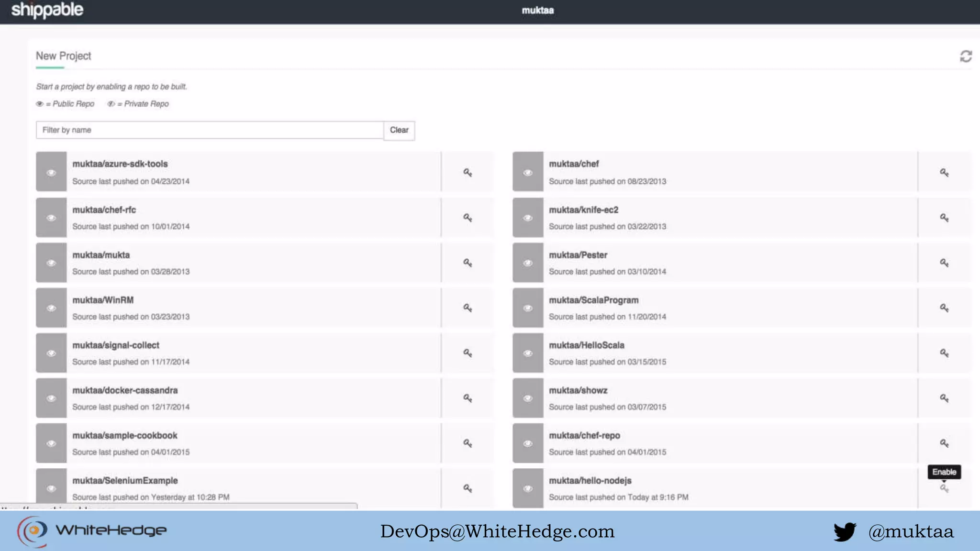Click the muktaa/sample-cookbook repo name
Screen dimensions: 980x551
(x=125, y=436)
